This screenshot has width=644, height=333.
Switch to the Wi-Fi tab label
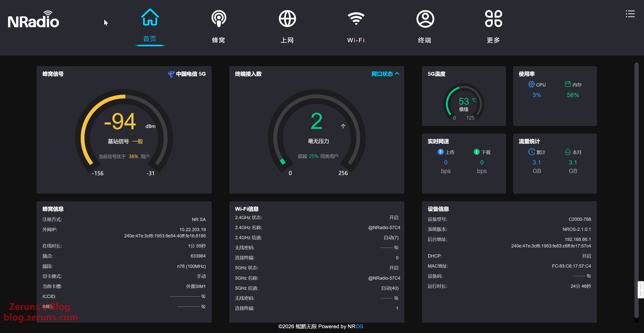[x=356, y=40]
